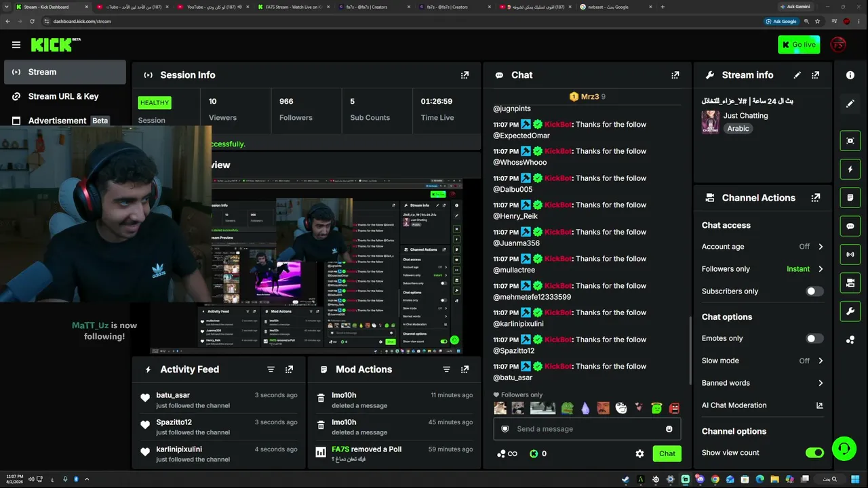Select Stream in the left sidebar
This screenshot has width=868, height=488.
[x=65, y=72]
